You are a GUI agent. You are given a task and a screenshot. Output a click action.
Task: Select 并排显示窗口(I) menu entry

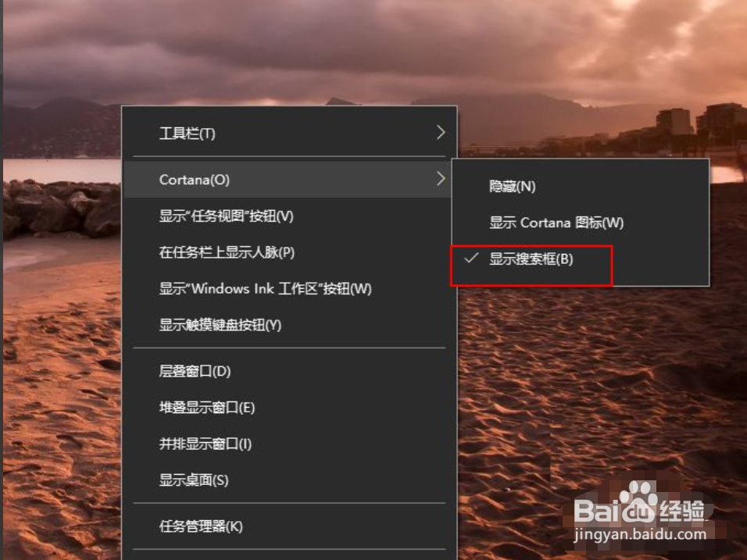[289, 444]
